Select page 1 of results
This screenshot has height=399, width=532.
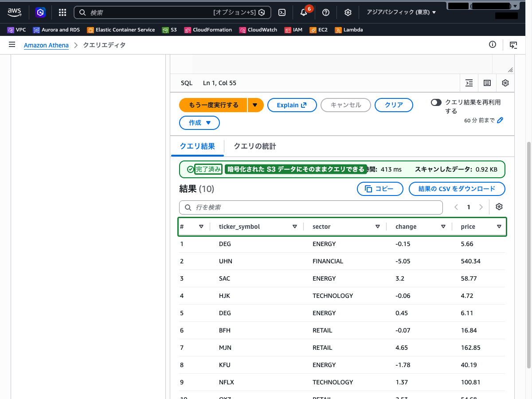tap(469, 207)
